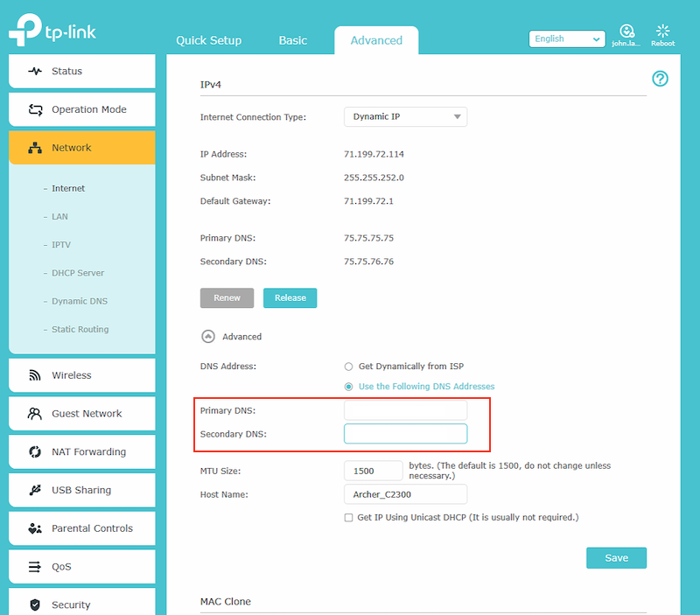Click the Guest Network people icon
Image resolution: width=700 pixels, height=615 pixels.
[34, 414]
